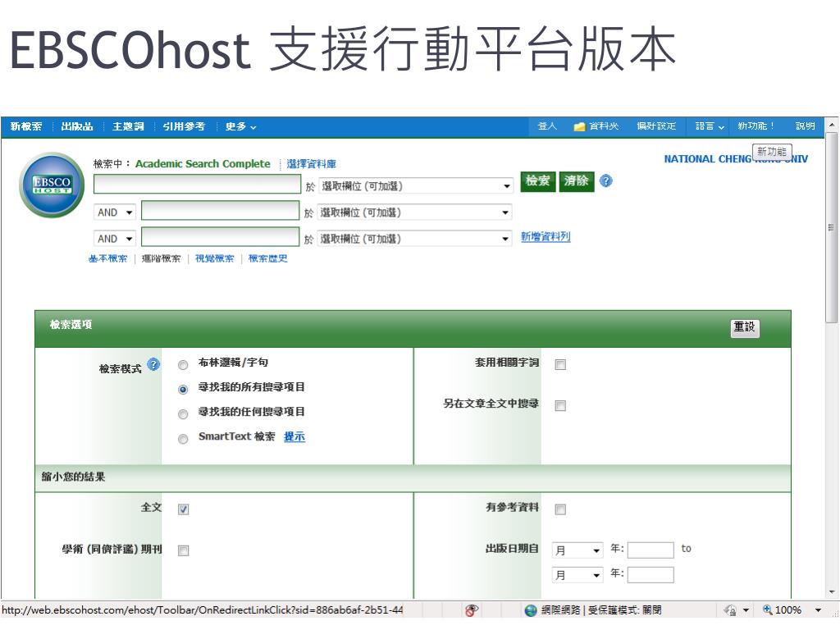Expand the 更多 menu

click(240, 127)
